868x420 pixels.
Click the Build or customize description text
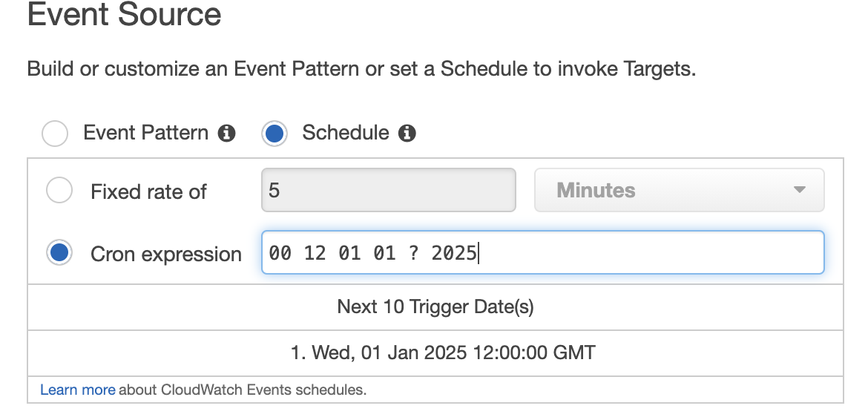(361, 70)
